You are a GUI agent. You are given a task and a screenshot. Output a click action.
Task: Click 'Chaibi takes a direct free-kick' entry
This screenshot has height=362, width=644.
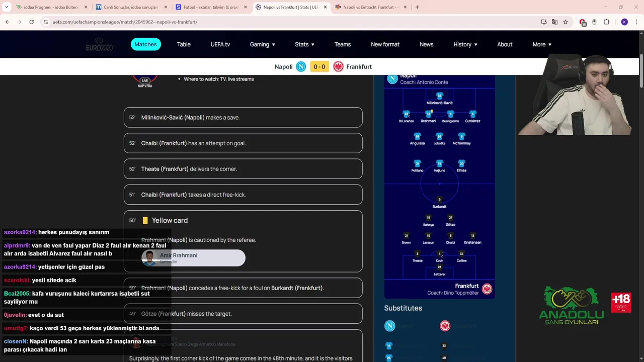click(x=243, y=195)
